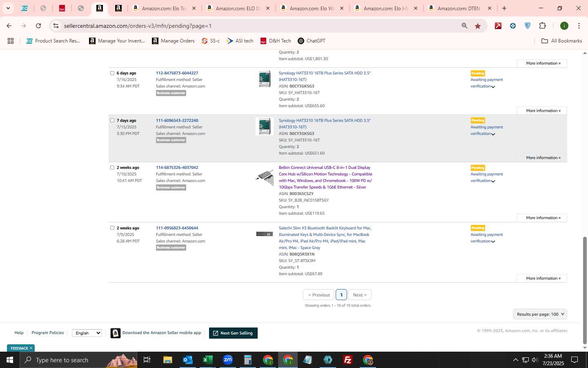588x368 pixels.
Task: Open the red Adobe Acrobat extension icon
Action: 498,26
